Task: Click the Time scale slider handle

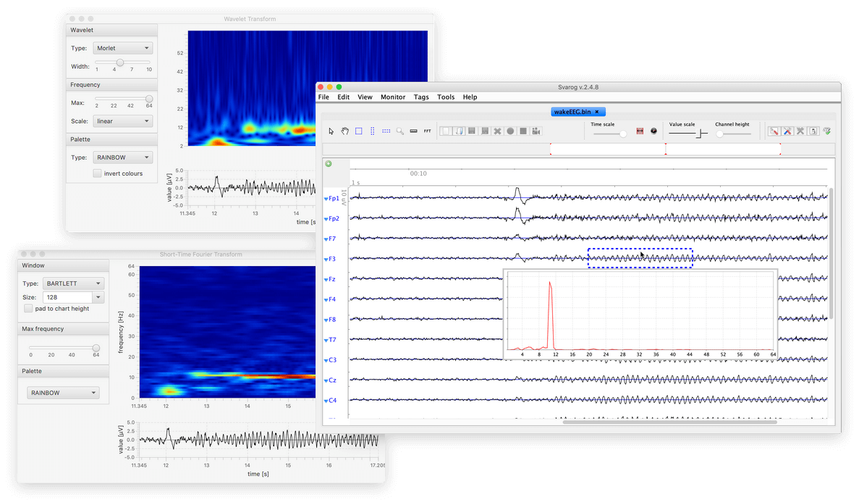Action: coord(623,134)
